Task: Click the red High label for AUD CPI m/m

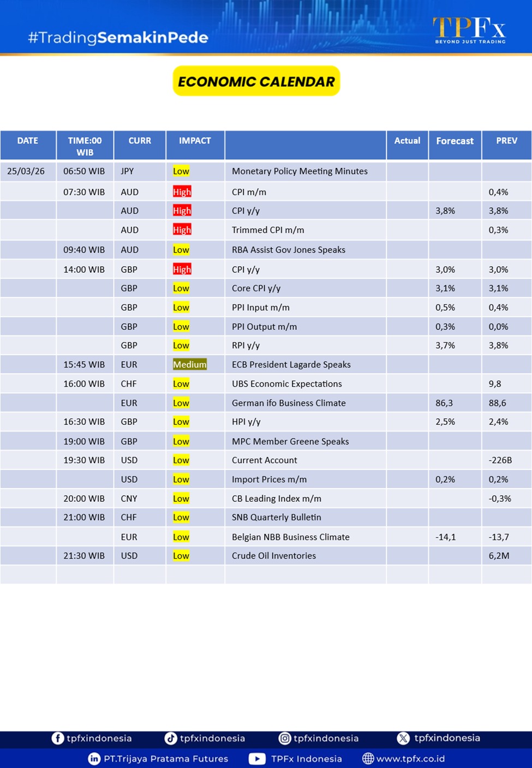Action: pos(182,192)
